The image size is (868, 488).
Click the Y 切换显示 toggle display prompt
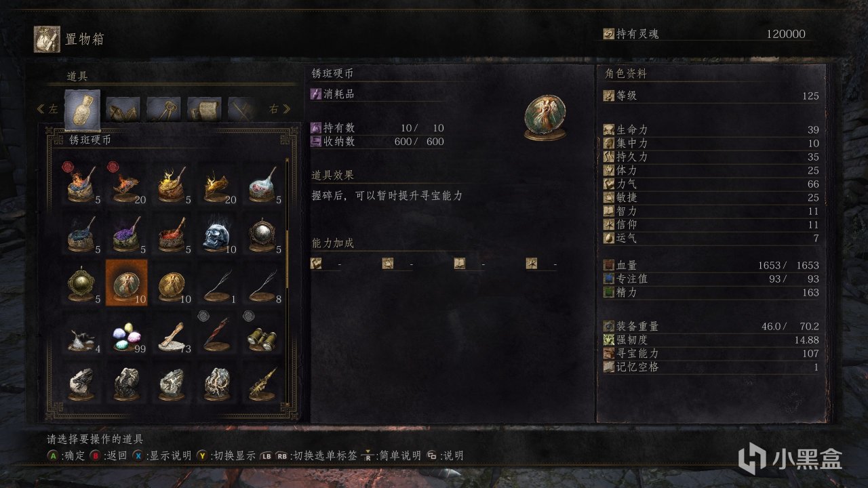click(226, 455)
